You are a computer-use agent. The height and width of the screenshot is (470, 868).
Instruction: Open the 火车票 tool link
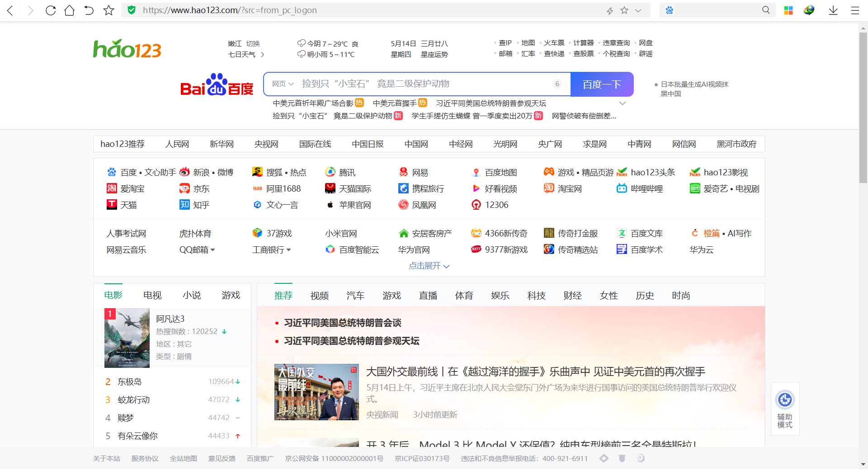(x=554, y=43)
